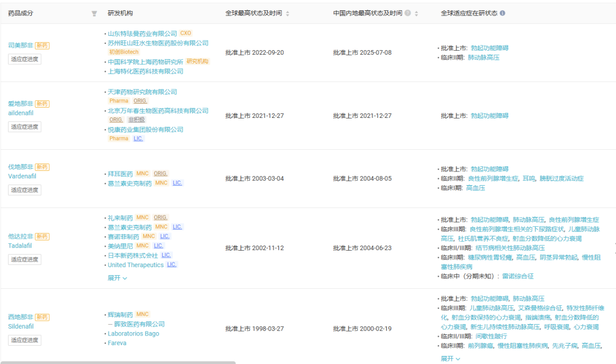Open 良性前列腺增生症 in Vardenafil row
Screen dimensions: 616x364
493,178
